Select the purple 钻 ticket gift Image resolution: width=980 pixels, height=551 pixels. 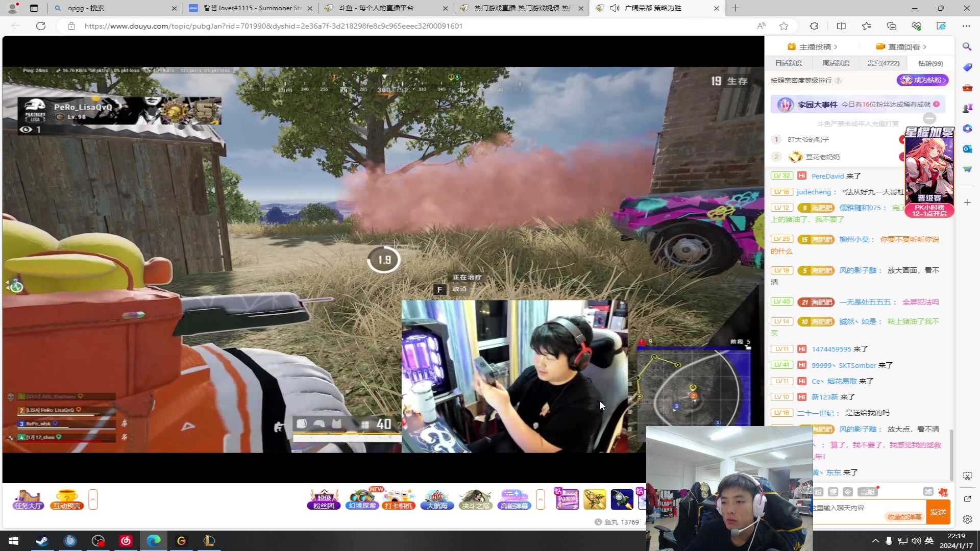pyautogui.click(x=567, y=499)
